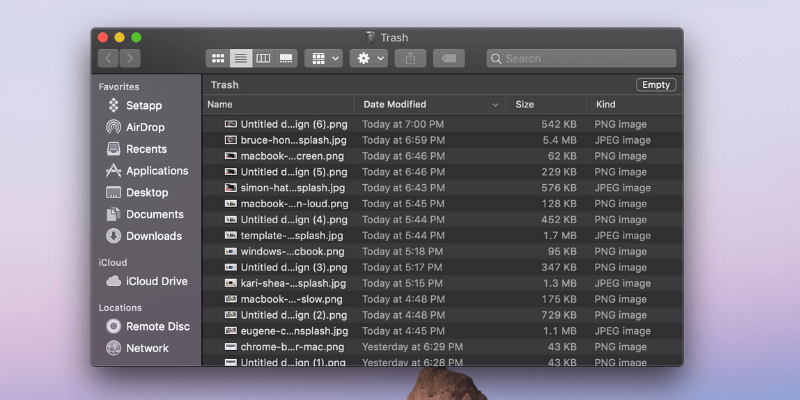Image resolution: width=800 pixels, height=400 pixels.
Task: Click thumbnail icon of simon-hat...splash.jpg
Action: coord(231,187)
